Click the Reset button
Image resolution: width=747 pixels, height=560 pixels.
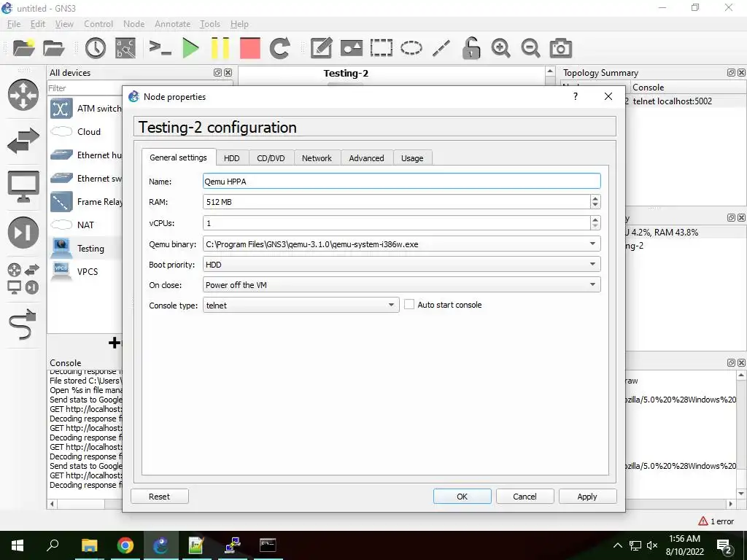pos(159,496)
